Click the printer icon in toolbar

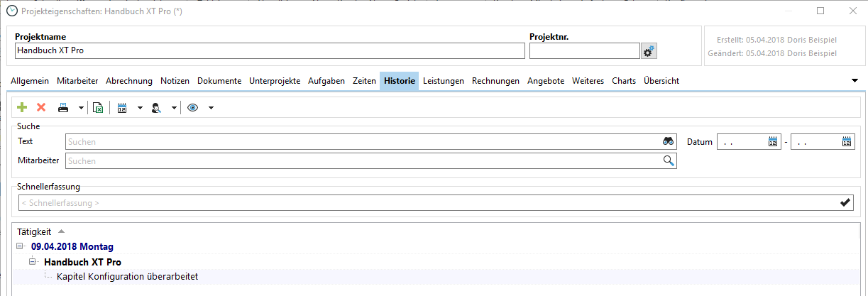pos(63,108)
